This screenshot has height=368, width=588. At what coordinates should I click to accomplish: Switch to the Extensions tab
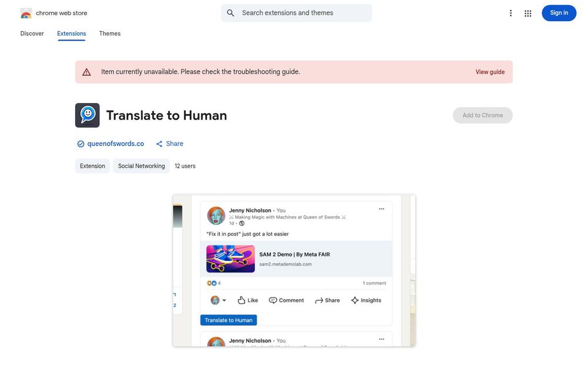[x=72, y=34]
